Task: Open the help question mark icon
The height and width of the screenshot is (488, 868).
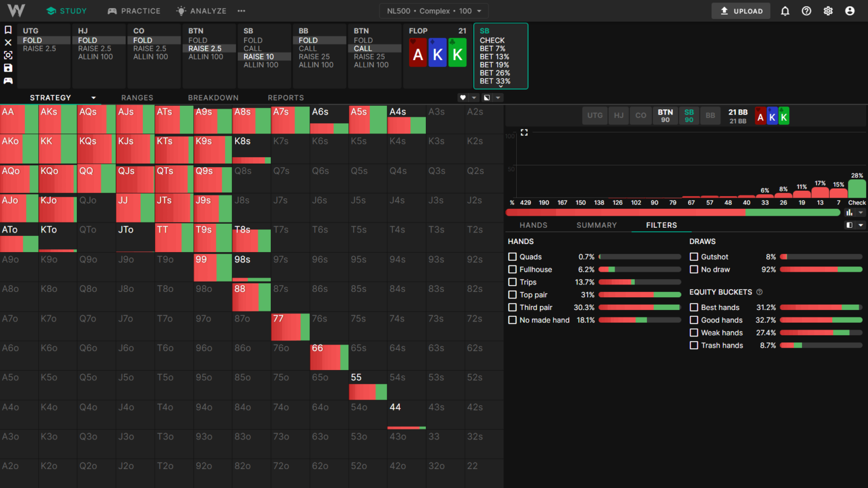Action: (806, 11)
